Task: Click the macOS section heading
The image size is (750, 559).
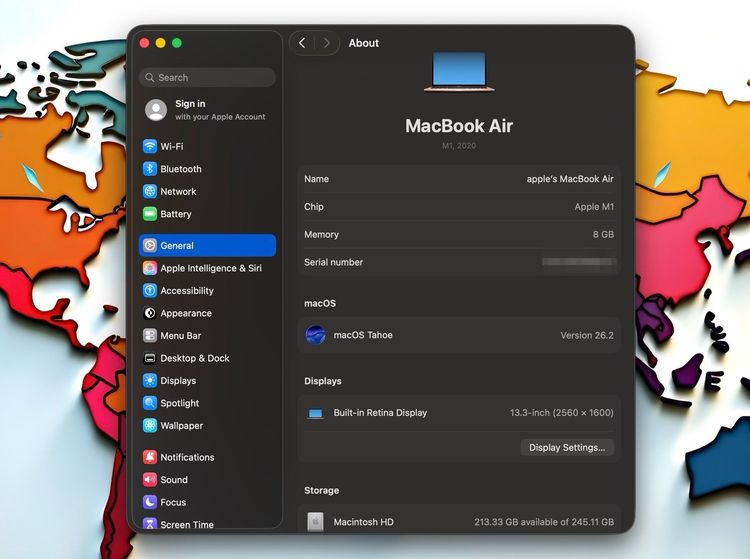Action: [320, 303]
